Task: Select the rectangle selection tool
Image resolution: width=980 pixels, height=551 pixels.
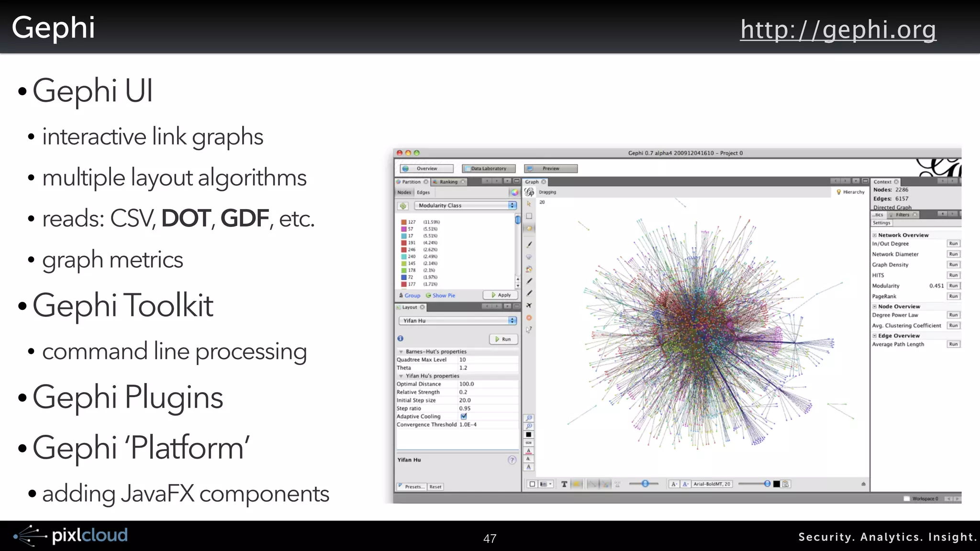Action: click(x=529, y=216)
